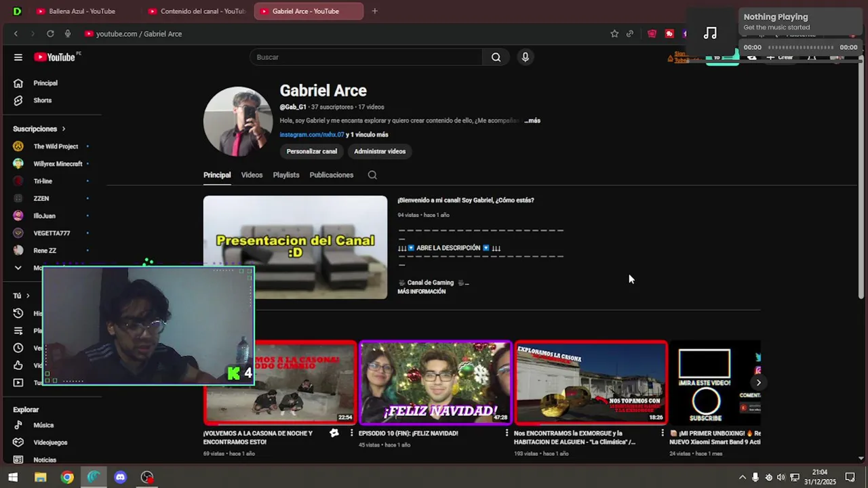Open options menu for Episodio 10 video
The height and width of the screenshot is (488, 868).
507,432
